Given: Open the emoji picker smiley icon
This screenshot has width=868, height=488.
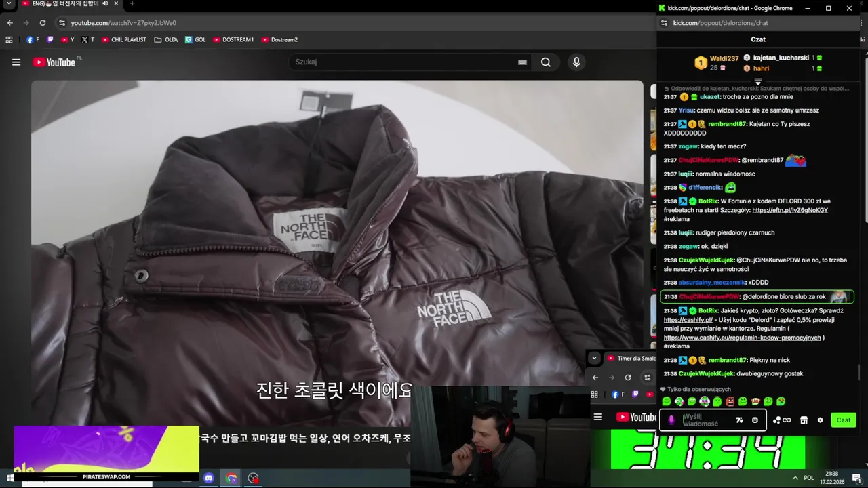Looking at the screenshot, I should pos(755,420).
